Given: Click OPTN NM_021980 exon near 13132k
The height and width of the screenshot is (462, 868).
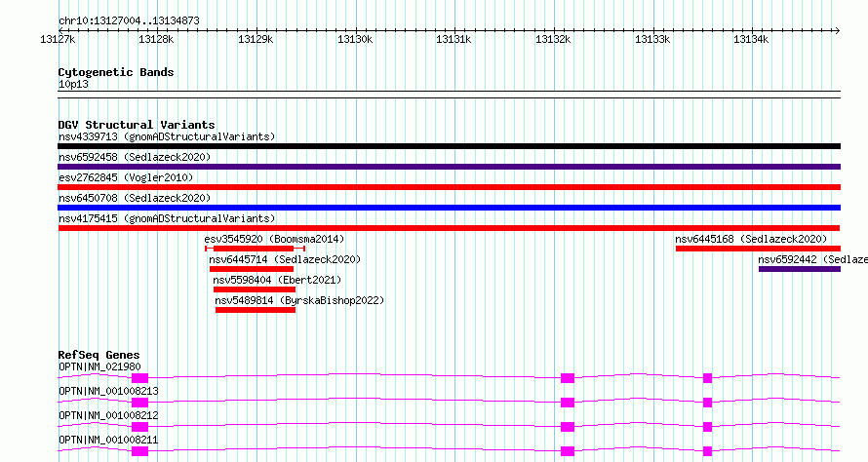Looking at the screenshot, I should tap(568, 378).
